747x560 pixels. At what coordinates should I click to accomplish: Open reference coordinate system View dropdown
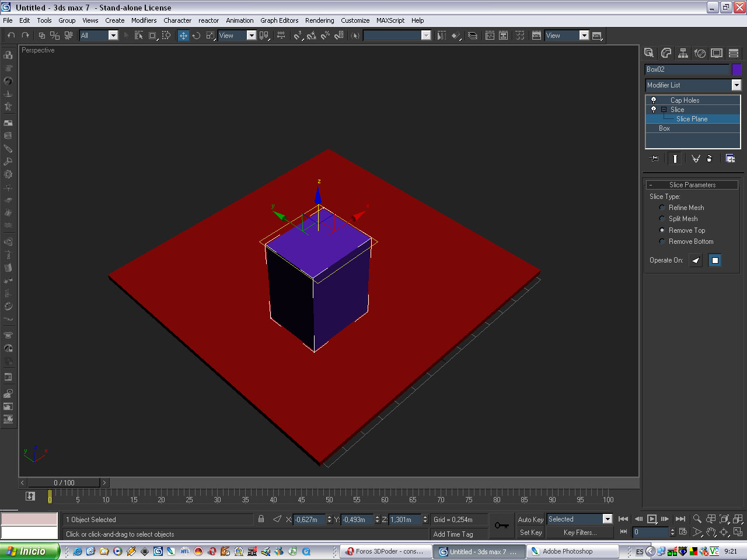[237, 36]
